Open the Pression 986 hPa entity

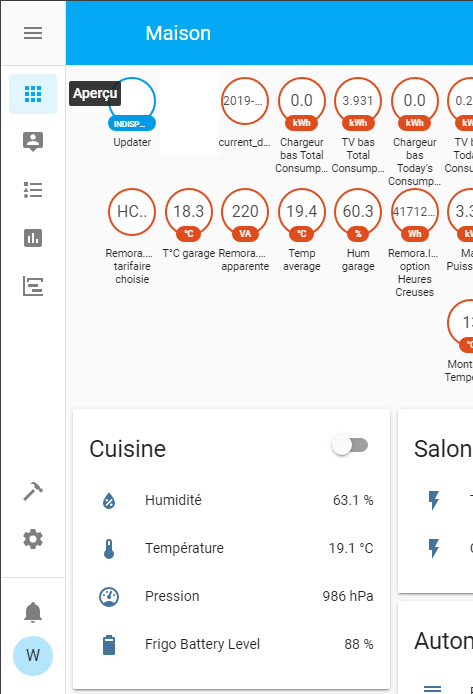231,596
